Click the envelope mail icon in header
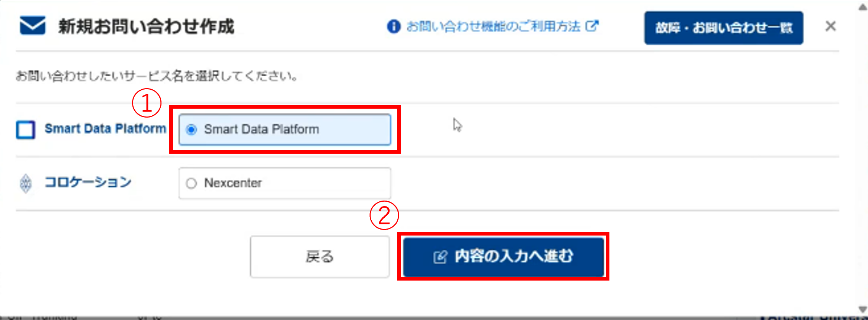The height and width of the screenshot is (320, 868). pos(33,25)
